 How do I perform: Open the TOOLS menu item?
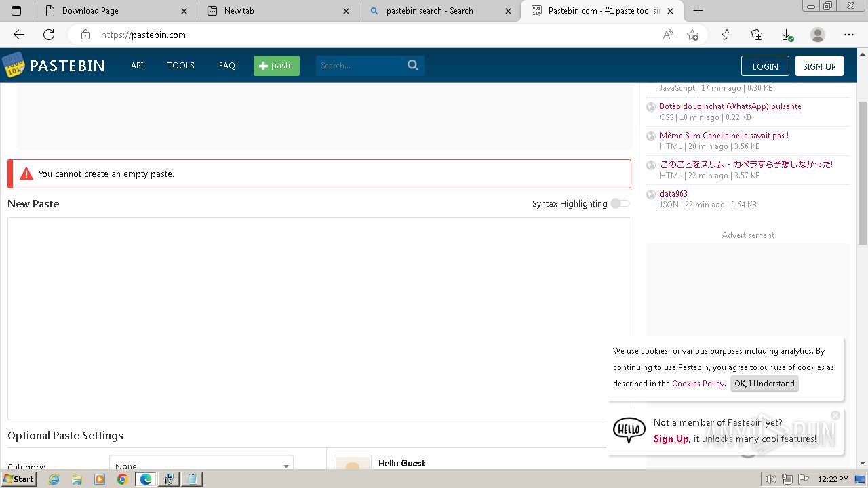(181, 66)
